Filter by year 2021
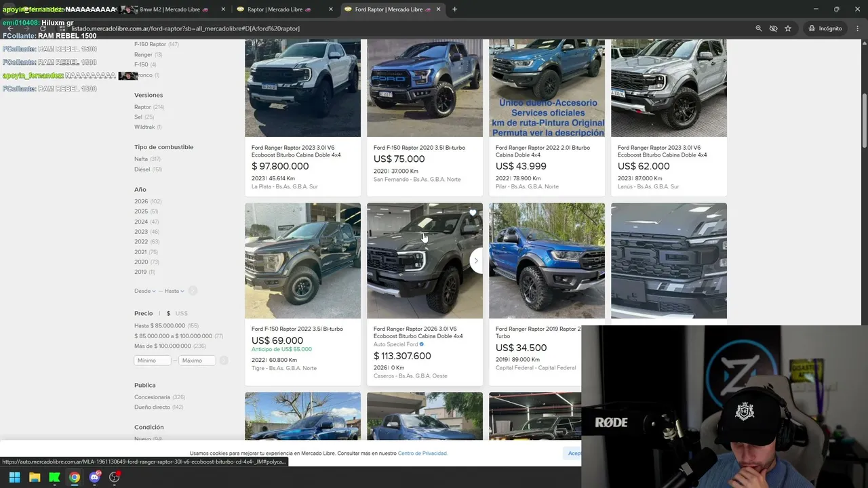868x488 pixels. tap(140, 252)
